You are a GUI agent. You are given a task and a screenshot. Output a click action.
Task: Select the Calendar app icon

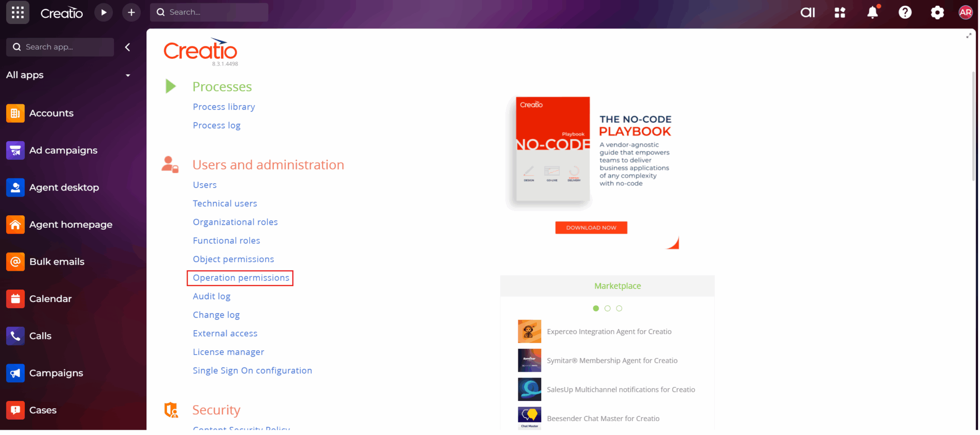pos(15,298)
